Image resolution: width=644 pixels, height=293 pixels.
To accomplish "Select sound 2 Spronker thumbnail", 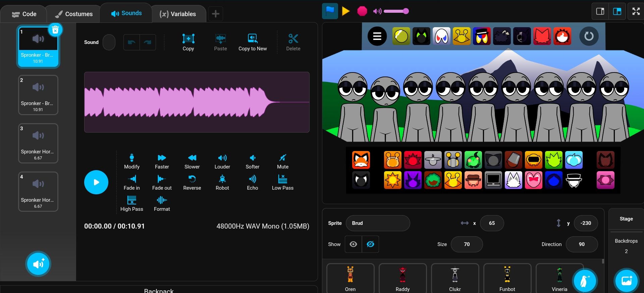I will click(38, 95).
